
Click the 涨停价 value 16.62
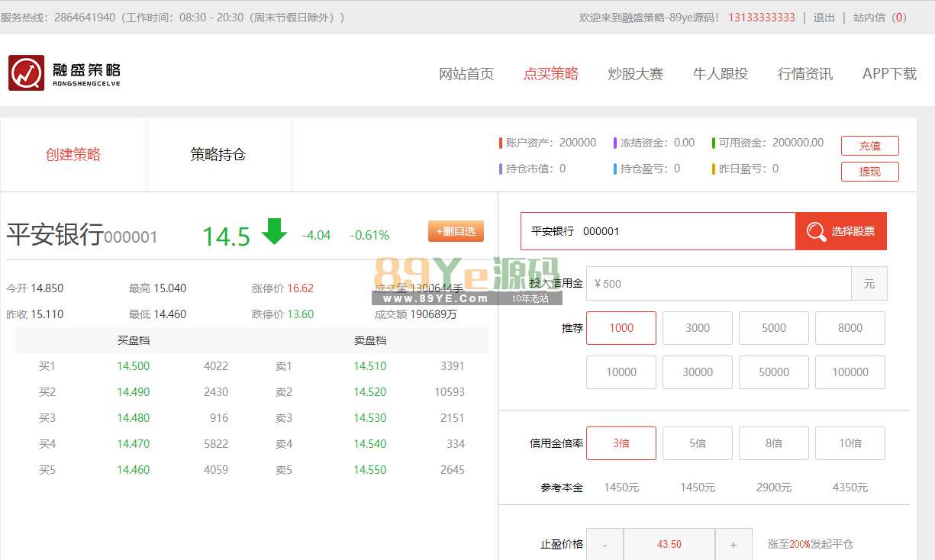pyautogui.click(x=301, y=288)
